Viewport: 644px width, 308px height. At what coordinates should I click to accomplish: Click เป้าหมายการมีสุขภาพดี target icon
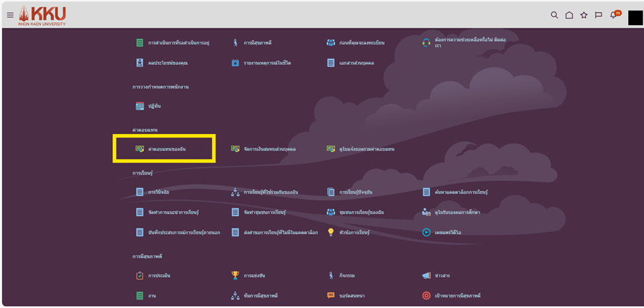click(x=427, y=295)
